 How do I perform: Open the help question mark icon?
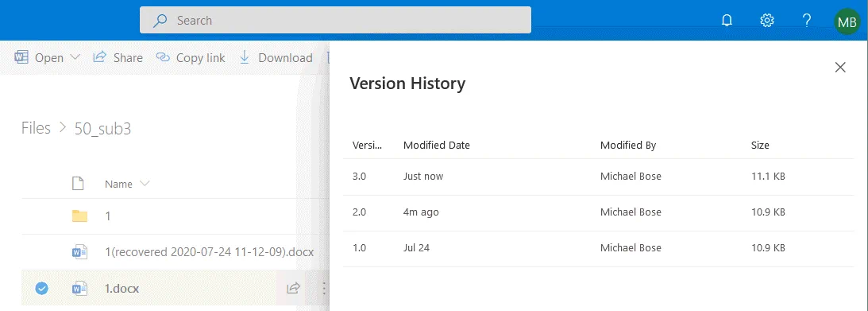coord(807,21)
